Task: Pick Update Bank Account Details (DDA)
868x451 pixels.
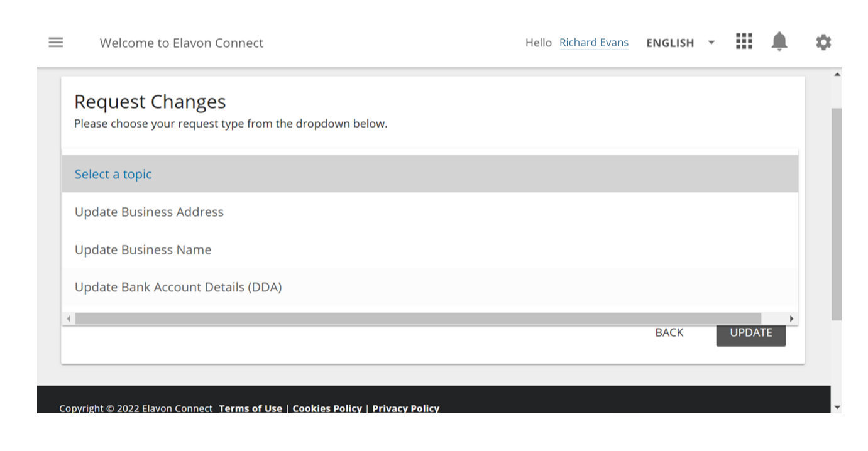Action: coord(178,287)
